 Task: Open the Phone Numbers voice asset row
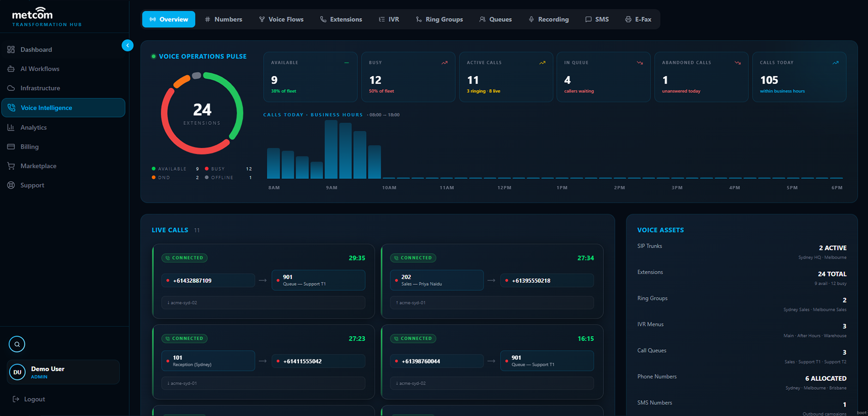pos(742,382)
